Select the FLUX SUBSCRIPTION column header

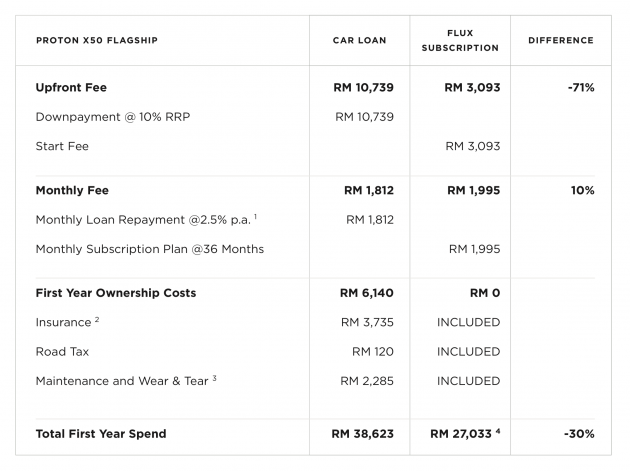pyautogui.click(x=460, y=40)
